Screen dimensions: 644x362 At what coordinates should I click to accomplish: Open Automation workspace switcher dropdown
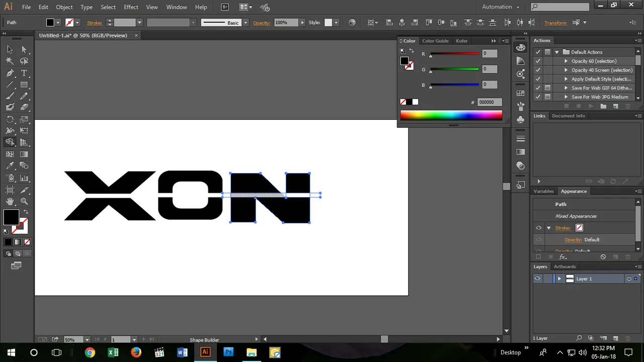(501, 7)
